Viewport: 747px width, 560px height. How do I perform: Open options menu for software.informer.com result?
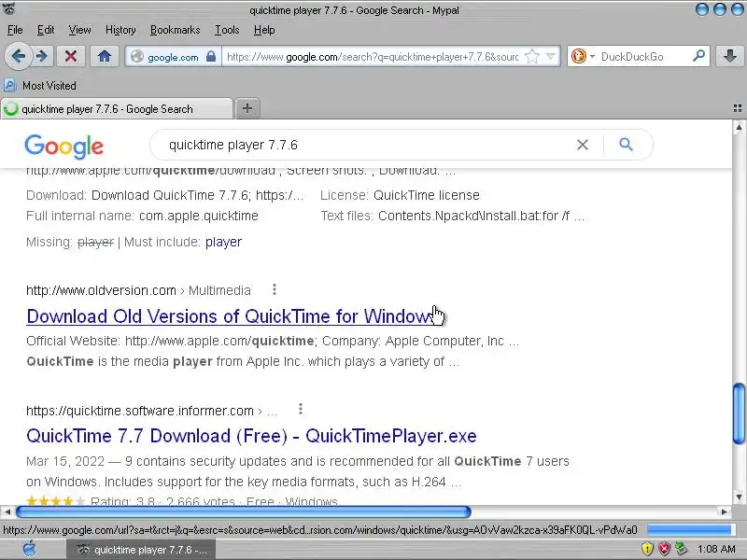tap(300, 409)
